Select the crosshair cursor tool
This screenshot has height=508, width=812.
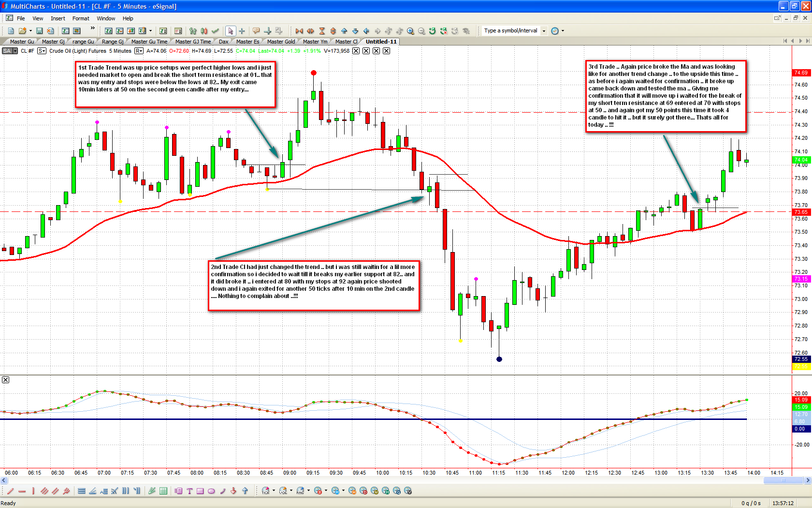coord(242,31)
